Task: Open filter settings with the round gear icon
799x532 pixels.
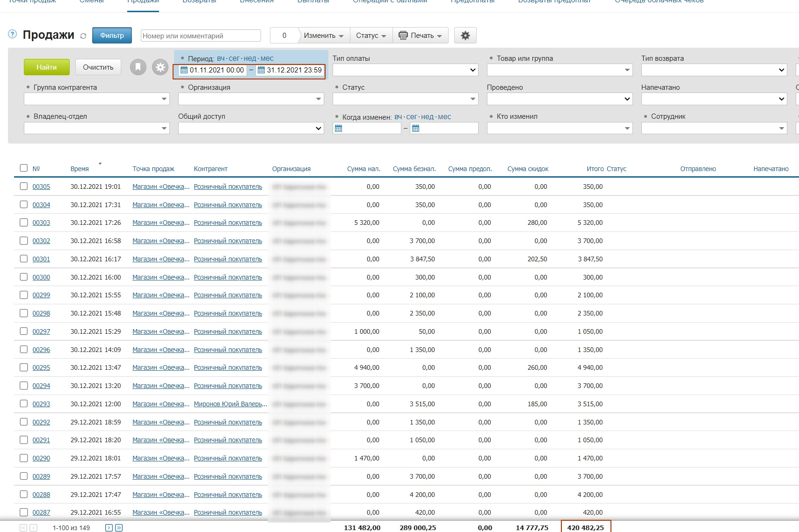Action: point(160,67)
